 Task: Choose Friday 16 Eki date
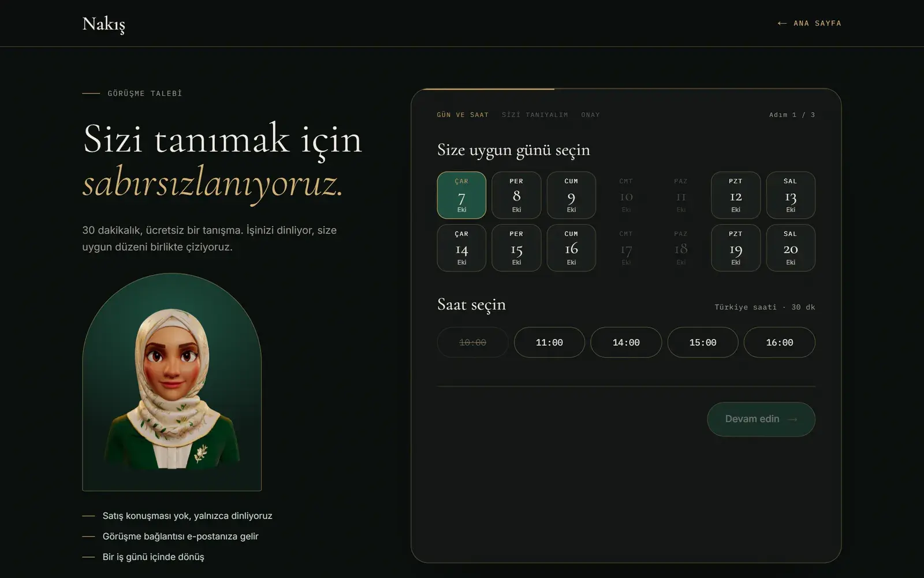(x=571, y=248)
